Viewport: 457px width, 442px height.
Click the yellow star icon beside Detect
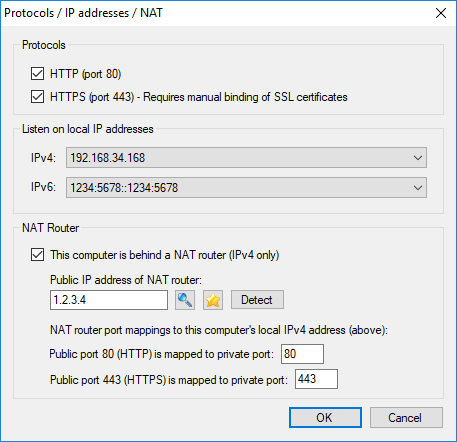pyautogui.click(x=213, y=300)
